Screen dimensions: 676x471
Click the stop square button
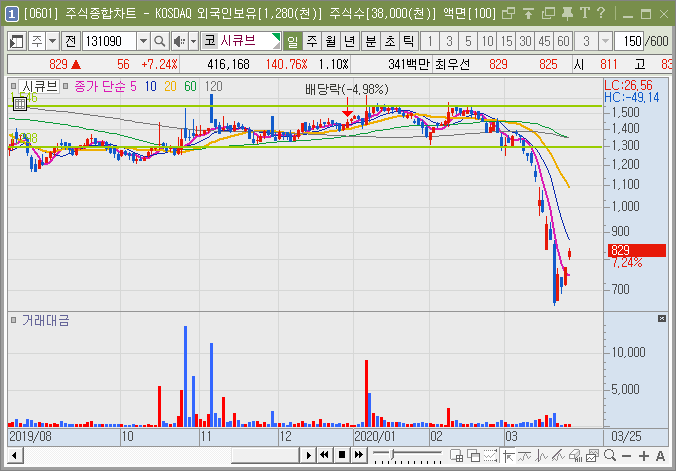[342, 455]
